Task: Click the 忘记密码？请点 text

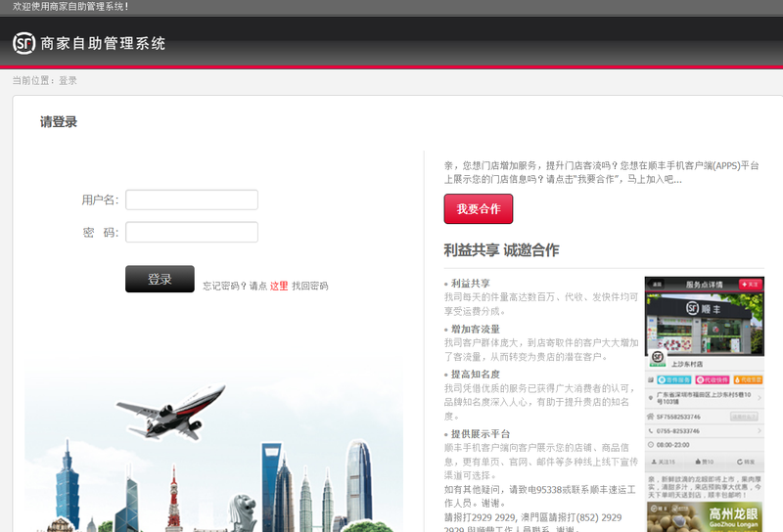Action: pos(235,286)
